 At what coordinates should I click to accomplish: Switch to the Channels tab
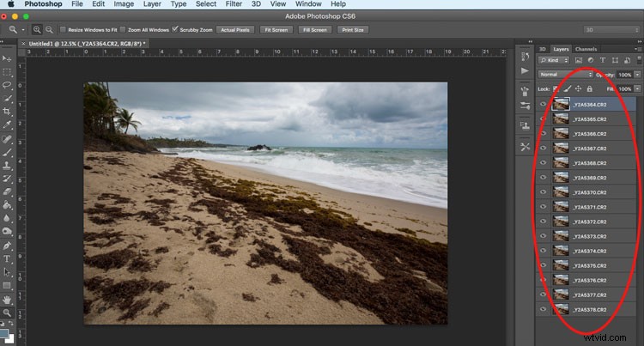[586, 49]
